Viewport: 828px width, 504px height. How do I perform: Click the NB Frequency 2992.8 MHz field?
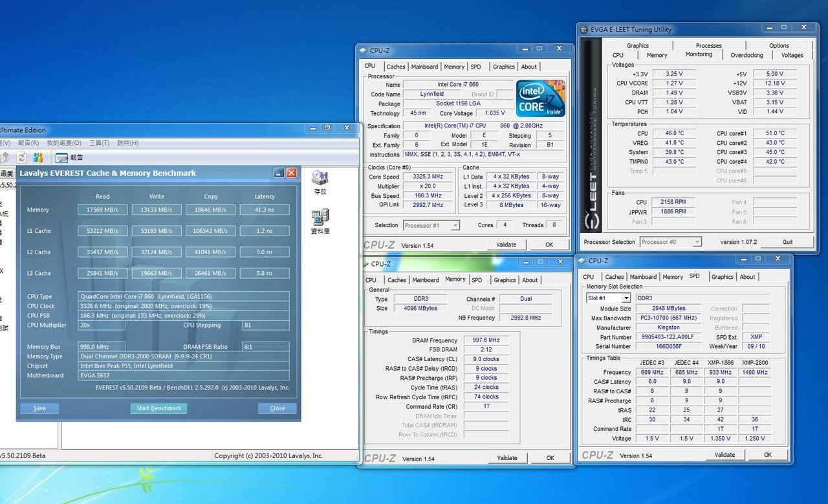525,318
